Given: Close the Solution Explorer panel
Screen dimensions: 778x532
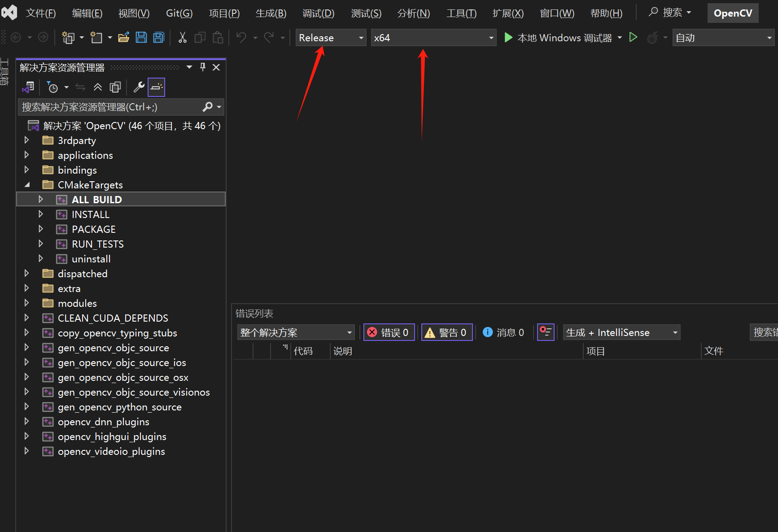Looking at the screenshot, I should 216,67.
